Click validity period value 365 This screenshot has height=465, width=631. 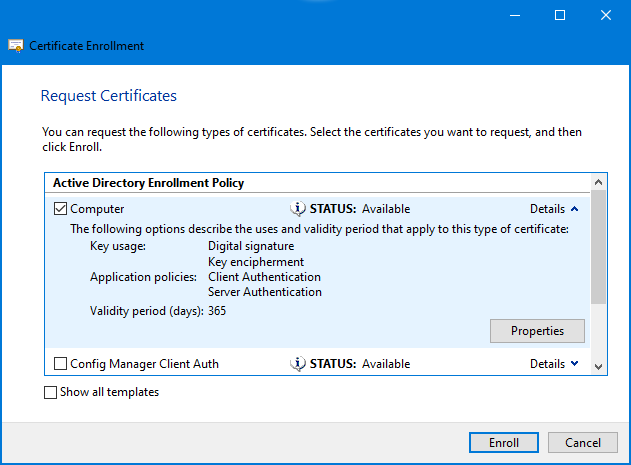pos(217,311)
